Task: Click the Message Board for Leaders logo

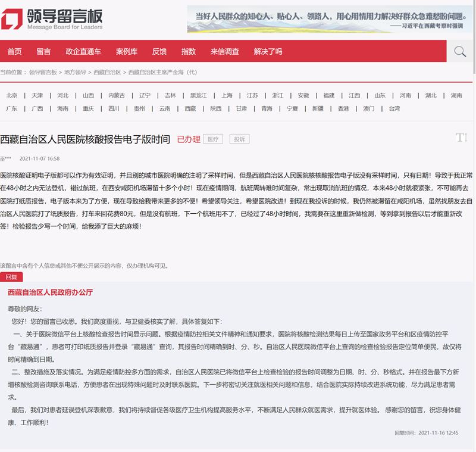Action: pos(52,19)
